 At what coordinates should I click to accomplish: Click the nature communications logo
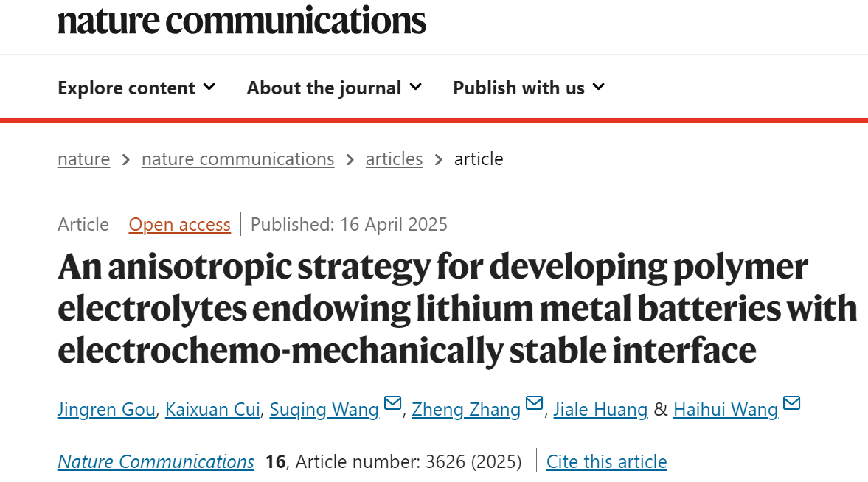click(242, 21)
